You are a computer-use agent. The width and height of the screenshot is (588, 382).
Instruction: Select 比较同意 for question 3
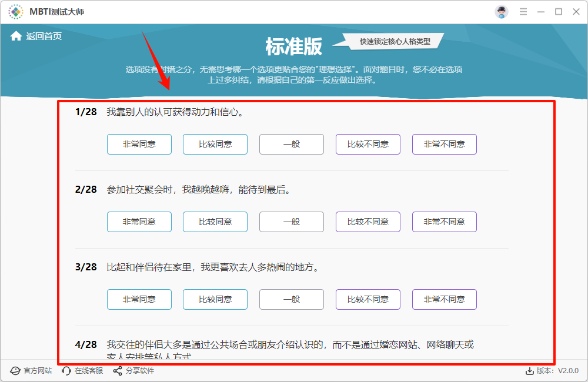pyautogui.click(x=215, y=299)
